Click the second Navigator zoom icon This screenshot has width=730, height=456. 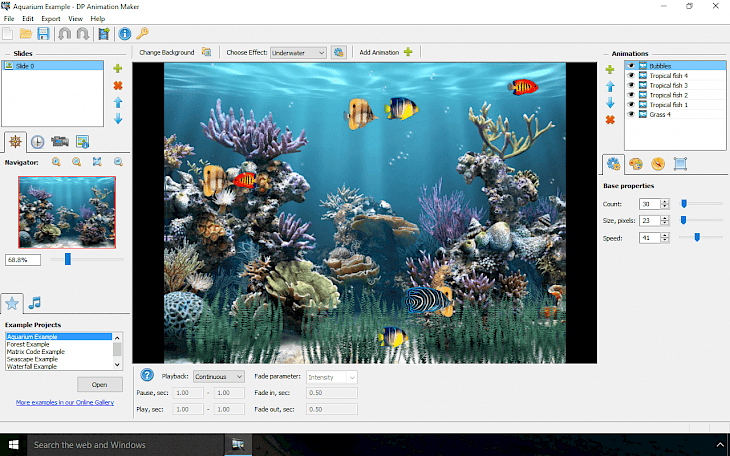(x=77, y=162)
